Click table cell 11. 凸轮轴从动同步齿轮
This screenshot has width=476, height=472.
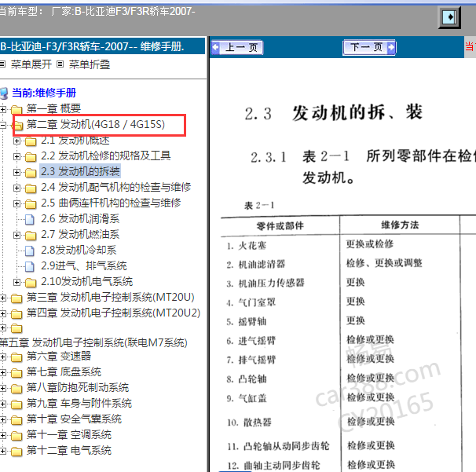pos(278,446)
